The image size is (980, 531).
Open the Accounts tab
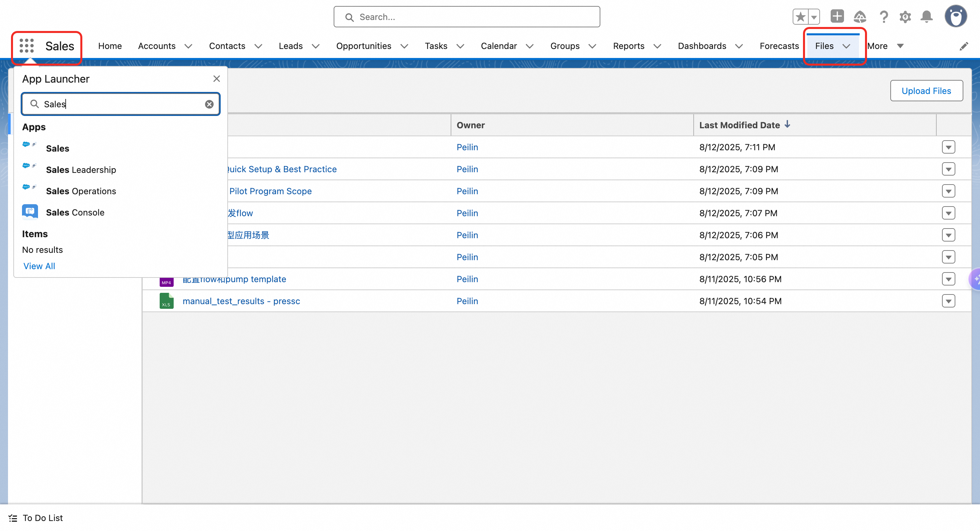[157, 46]
